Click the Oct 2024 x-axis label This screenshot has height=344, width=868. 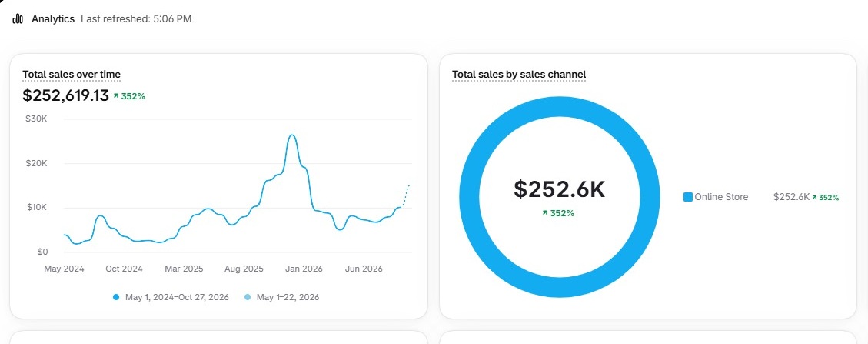coord(124,269)
